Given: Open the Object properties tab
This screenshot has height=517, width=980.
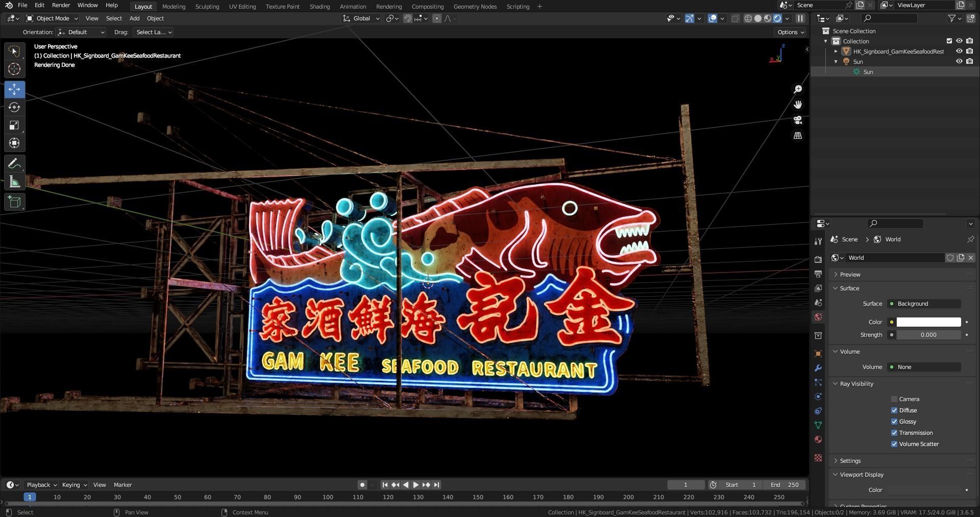Looking at the screenshot, I should (x=818, y=354).
